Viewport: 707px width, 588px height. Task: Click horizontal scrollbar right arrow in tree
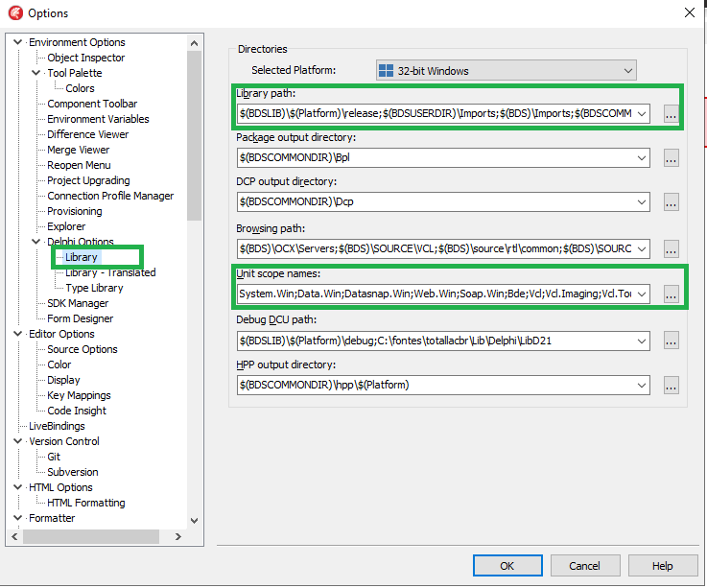[178, 536]
